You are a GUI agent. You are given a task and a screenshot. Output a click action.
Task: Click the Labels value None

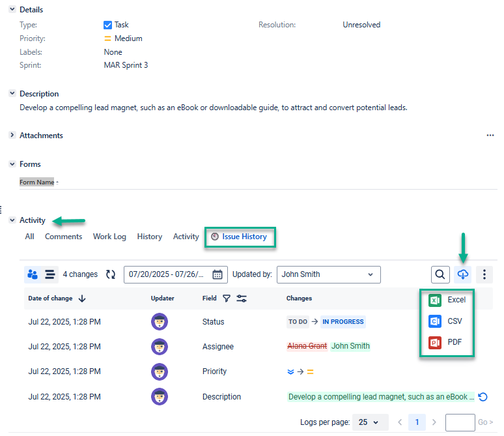coord(113,51)
